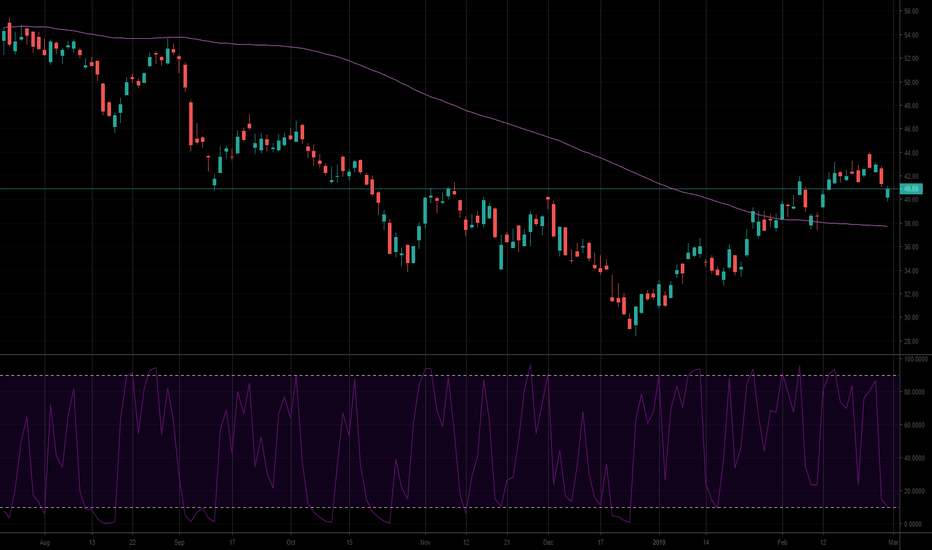Select the 12 date after Nov
This screenshot has height=550, width=932.
pyautogui.click(x=466, y=542)
